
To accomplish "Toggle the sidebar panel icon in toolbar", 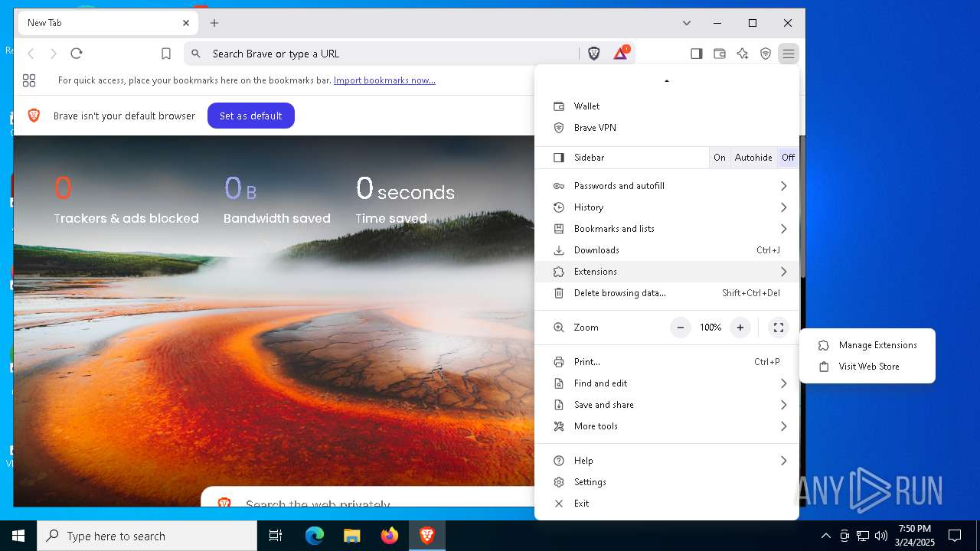I will (x=696, y=54).
